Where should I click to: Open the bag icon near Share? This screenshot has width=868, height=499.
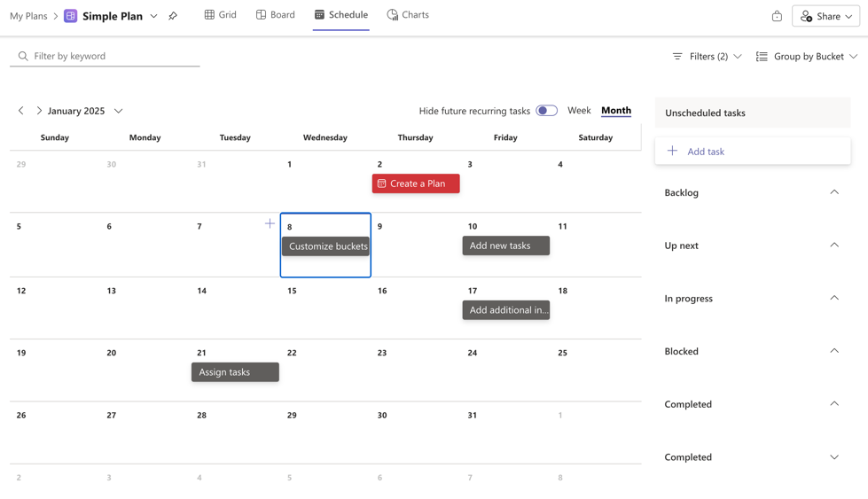pyautogui.click(x=777, y=16)
